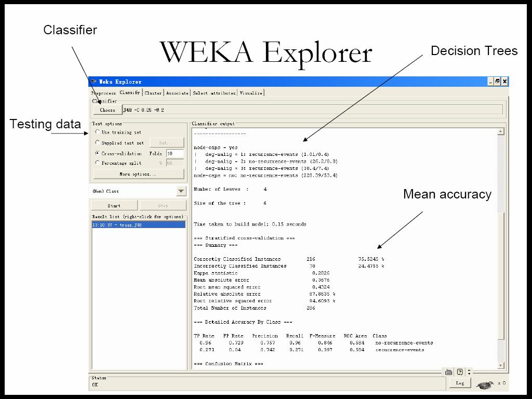Click the disabled Set... button
Viewport: 532px width, 399px height.
click(x=167, y=143)
